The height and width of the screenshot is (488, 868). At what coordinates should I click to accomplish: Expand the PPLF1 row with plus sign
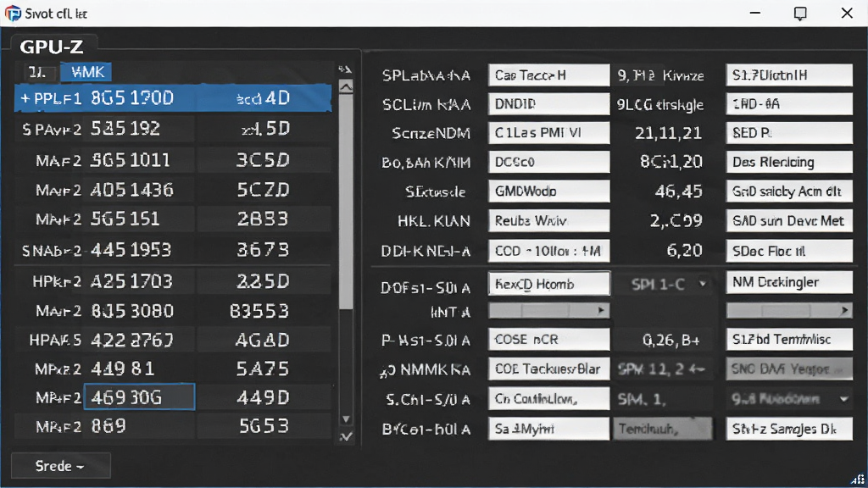25,98
